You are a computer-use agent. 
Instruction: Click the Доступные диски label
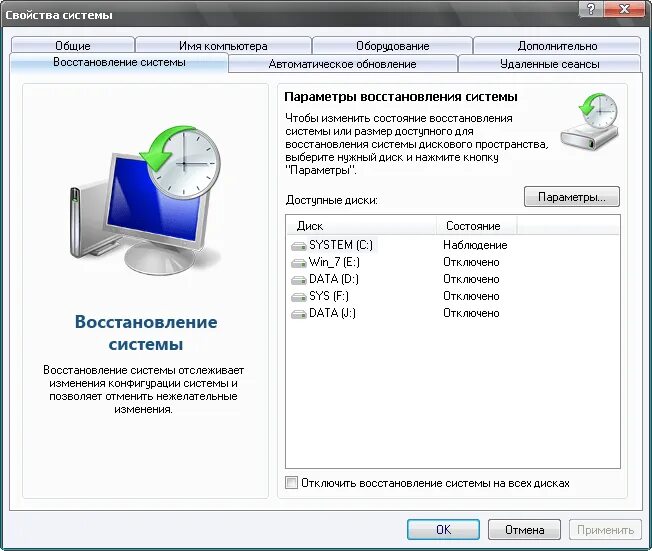coord(331,200)
